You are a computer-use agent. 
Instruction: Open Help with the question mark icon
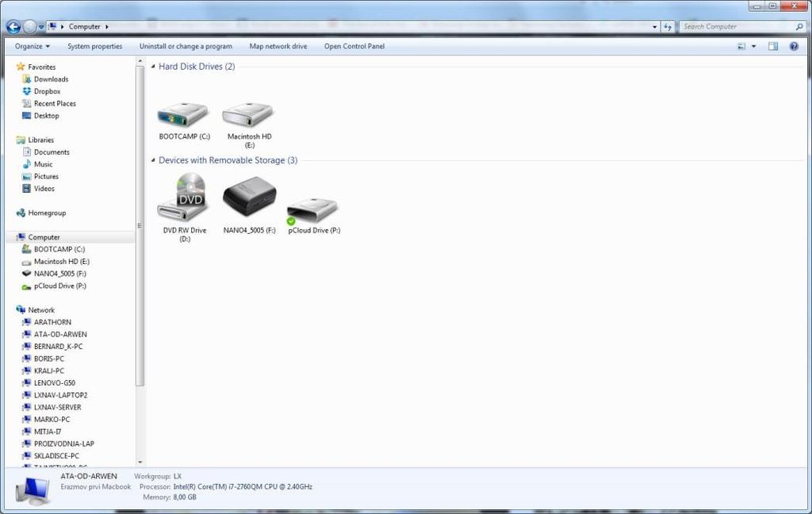793,46
